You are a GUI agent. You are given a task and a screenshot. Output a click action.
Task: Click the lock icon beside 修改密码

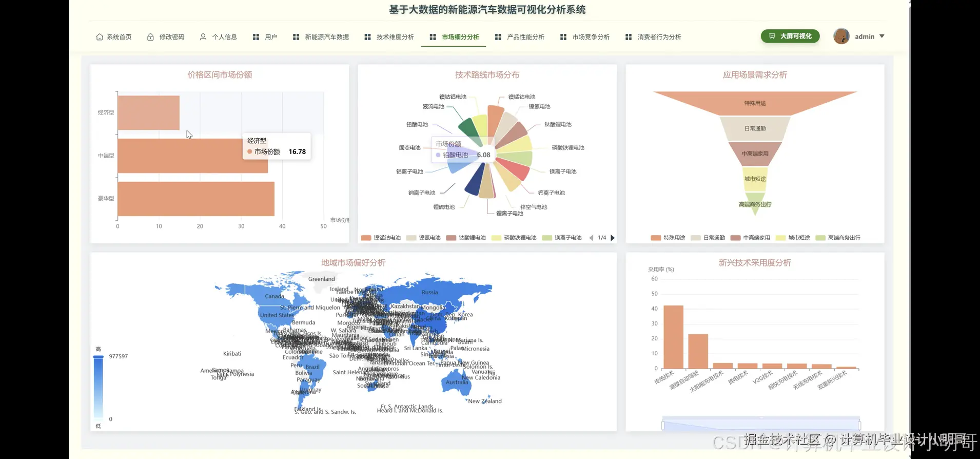point(150,37)
